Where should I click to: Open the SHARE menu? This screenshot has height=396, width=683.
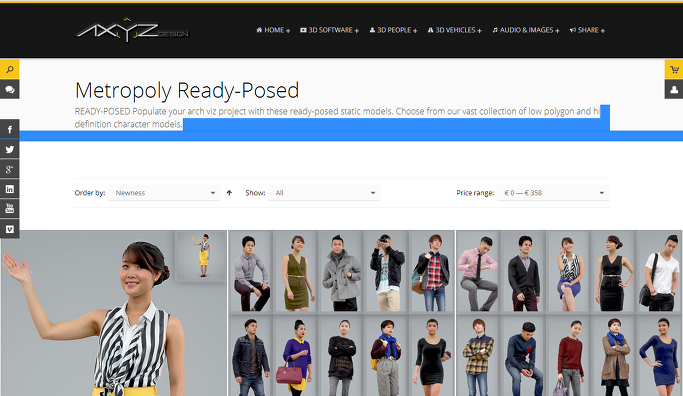tap(587, 30)
